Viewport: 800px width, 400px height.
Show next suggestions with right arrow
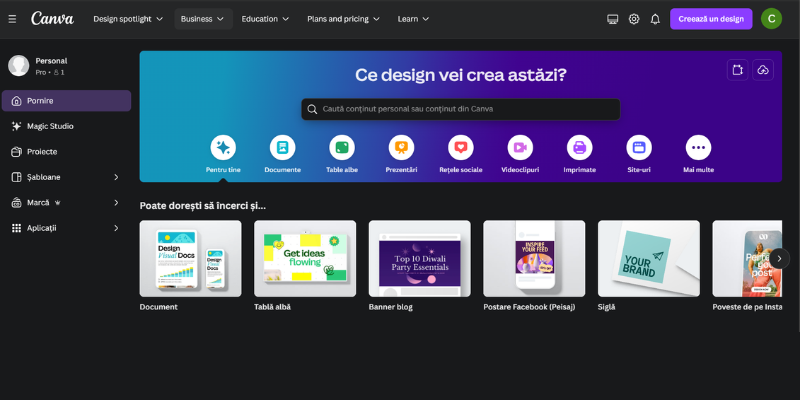pyautogui.click(x=779, y=259)
